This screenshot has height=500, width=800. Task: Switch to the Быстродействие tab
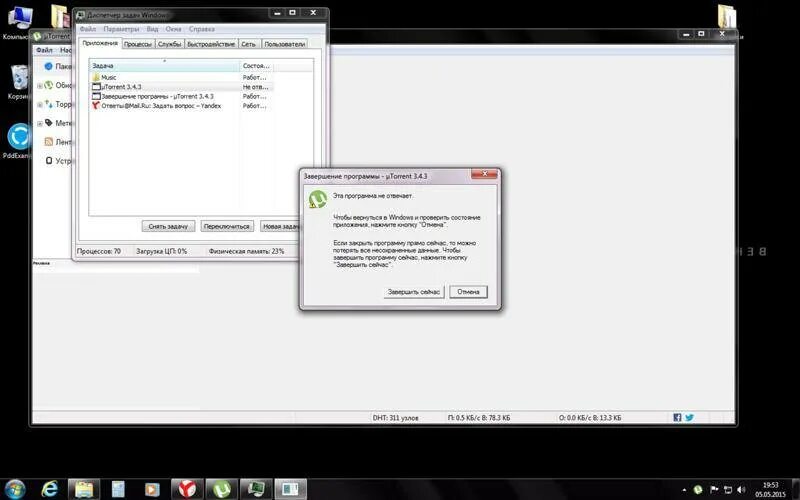click(x=211, y=44)
